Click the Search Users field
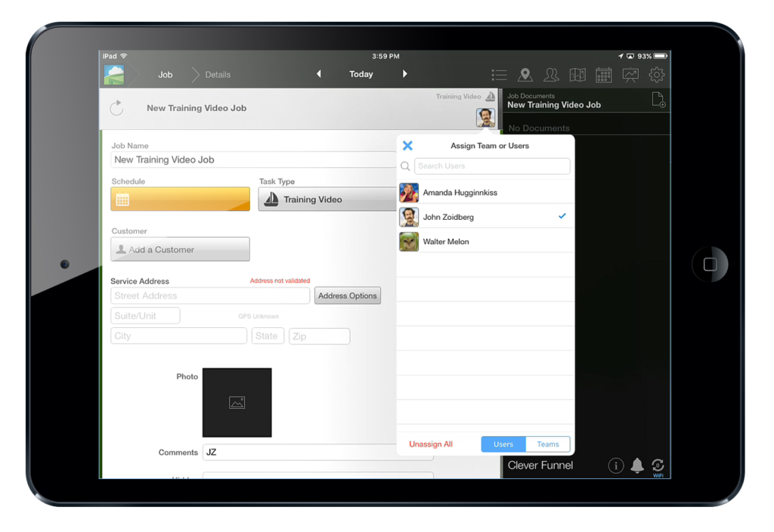The width and height of the screenshot is (774, 532). coord(492,166)
